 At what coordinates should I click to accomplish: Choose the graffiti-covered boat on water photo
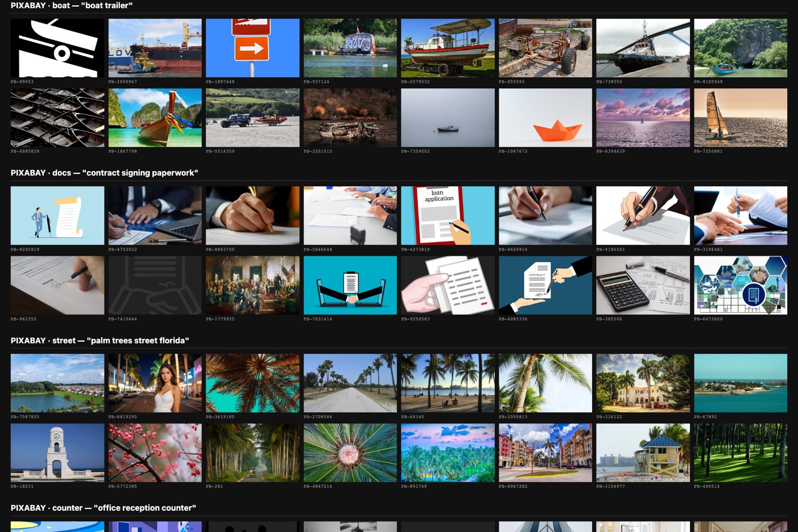point(350,48)
